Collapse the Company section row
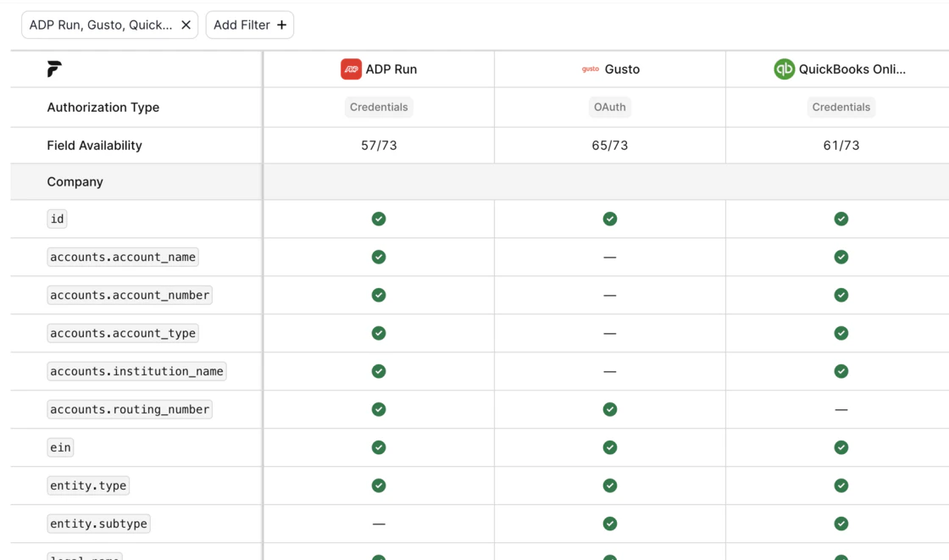Screen dimensions: 949x560 click(x=75, y=181)
